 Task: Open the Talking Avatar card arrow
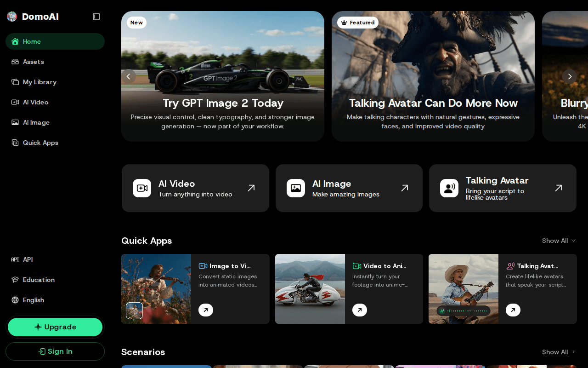[559, 188]
